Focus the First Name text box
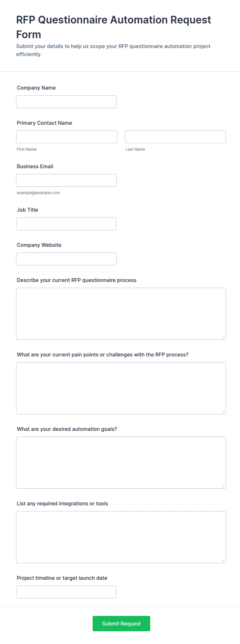This screenshot has height=644, width=240. (67, 137)
